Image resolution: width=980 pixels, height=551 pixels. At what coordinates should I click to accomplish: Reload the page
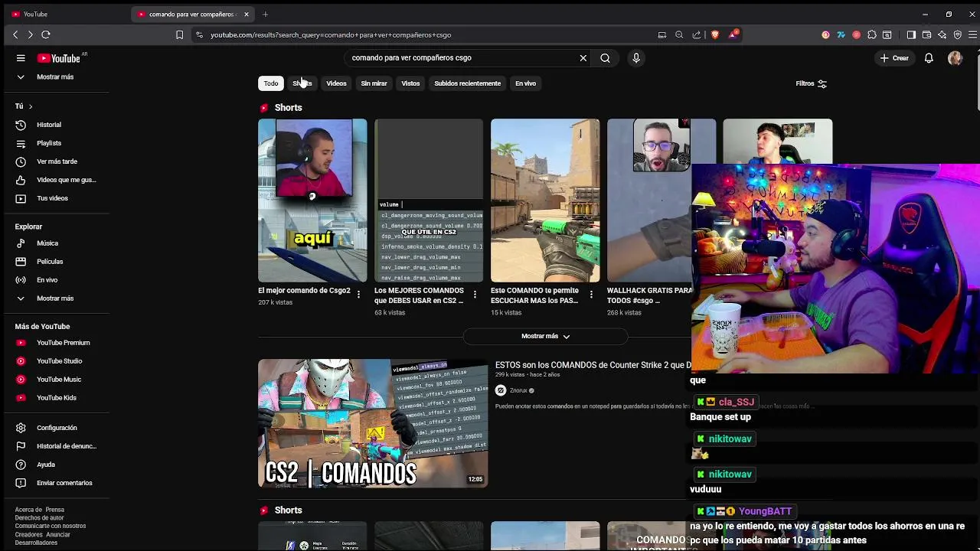pos(46,34)
